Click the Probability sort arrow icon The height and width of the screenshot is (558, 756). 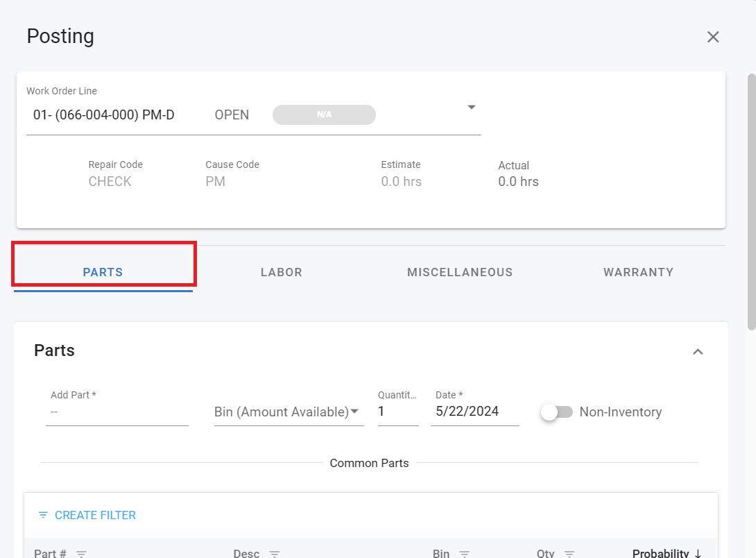pos(698,553)
